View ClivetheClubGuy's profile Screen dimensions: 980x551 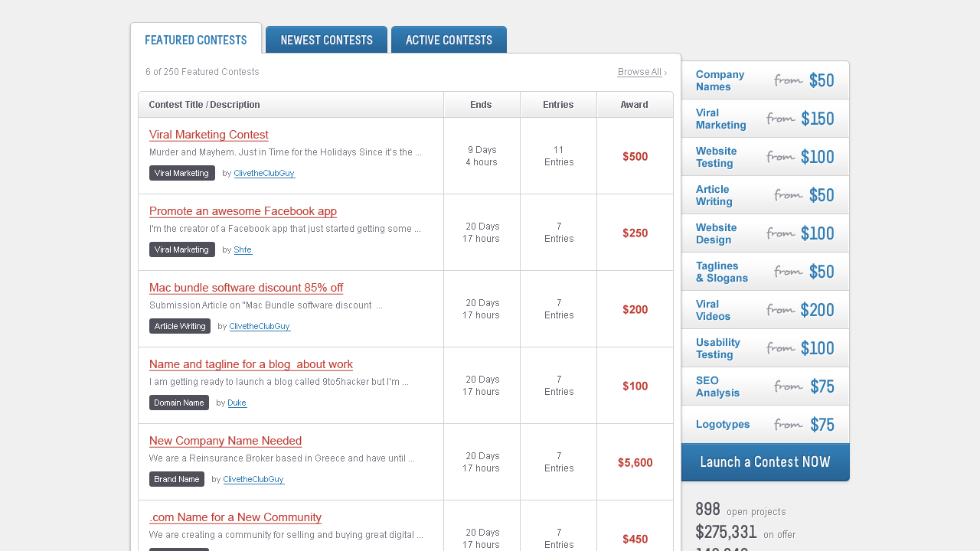pyautogui.click(x=264, y=173)
